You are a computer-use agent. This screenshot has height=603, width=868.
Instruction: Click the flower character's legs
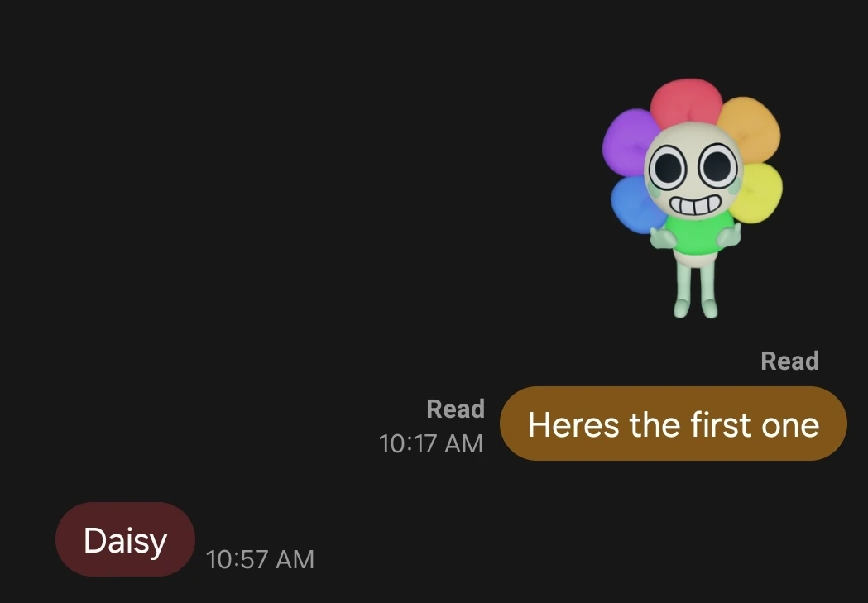click(696, 290)
